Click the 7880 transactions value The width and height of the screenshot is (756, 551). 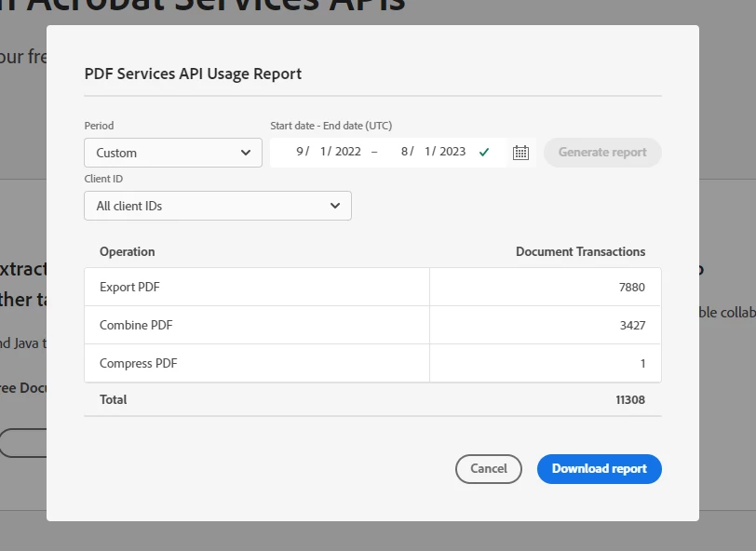[631, 288]
